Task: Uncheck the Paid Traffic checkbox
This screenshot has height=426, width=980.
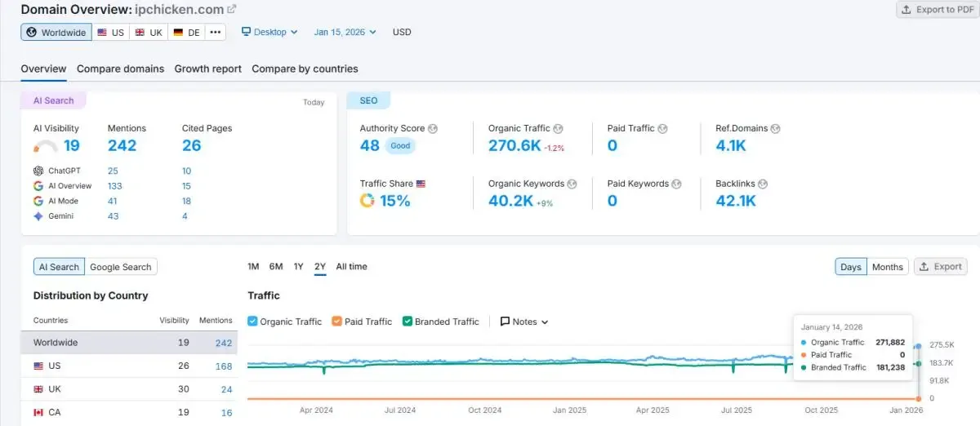Action: (337, 322)
